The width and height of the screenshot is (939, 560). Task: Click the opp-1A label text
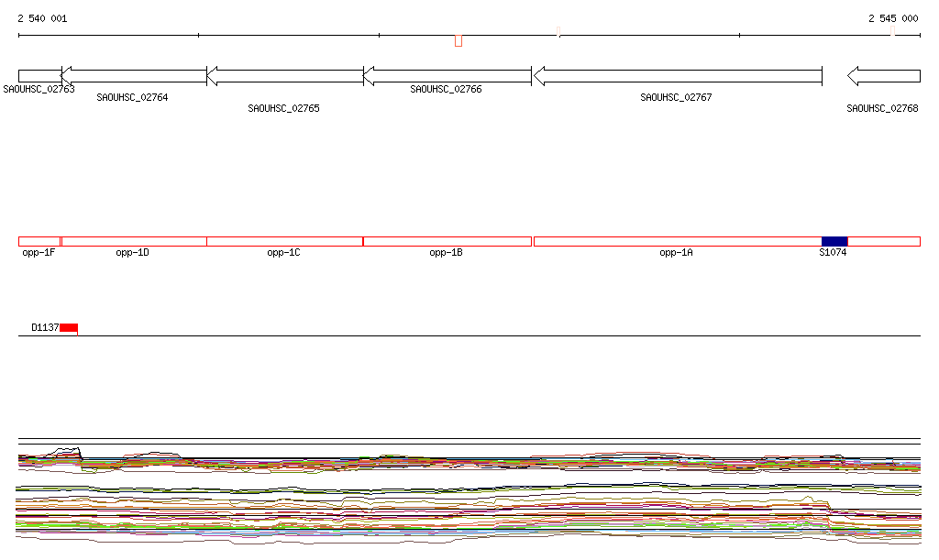pyautogui.click(x=676, y=252)
